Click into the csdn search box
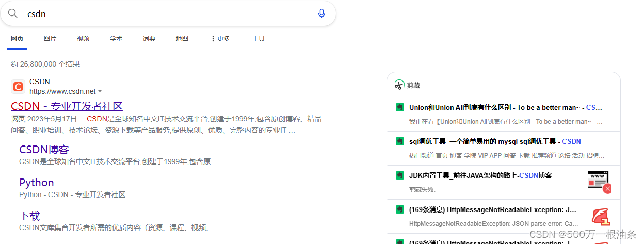644x244 pixels. pos(168,13)
